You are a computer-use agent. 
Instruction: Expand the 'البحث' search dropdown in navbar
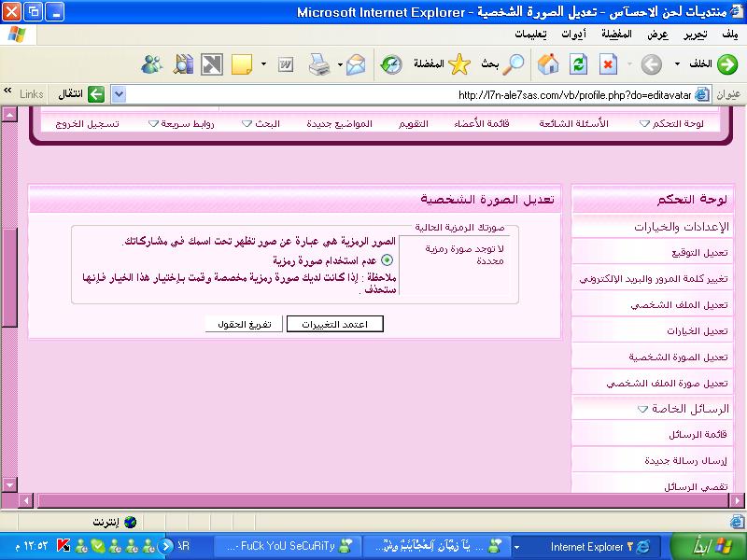pyautogui.click(x=261, y=124)
